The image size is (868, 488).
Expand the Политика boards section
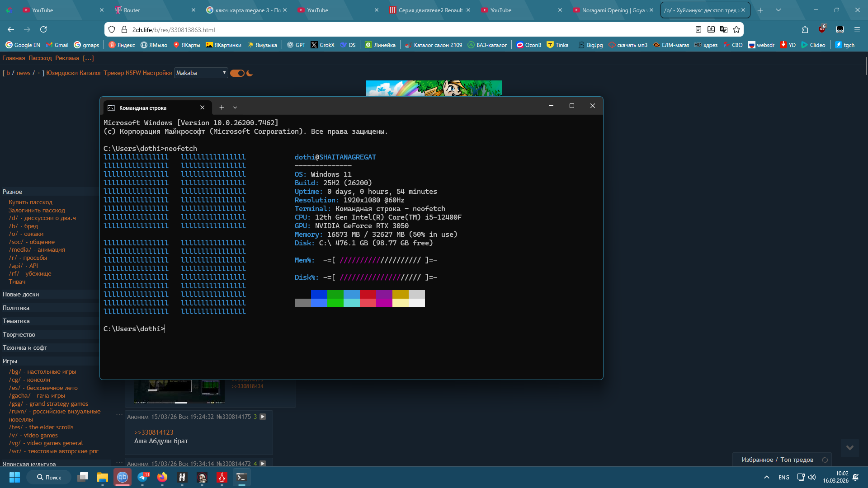[16, 308]
